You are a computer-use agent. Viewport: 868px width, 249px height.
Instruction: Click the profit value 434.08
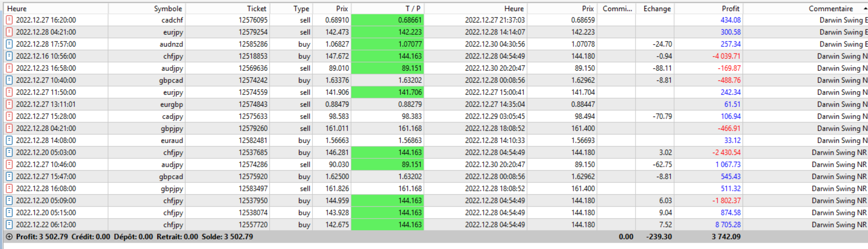coord(731,20)
